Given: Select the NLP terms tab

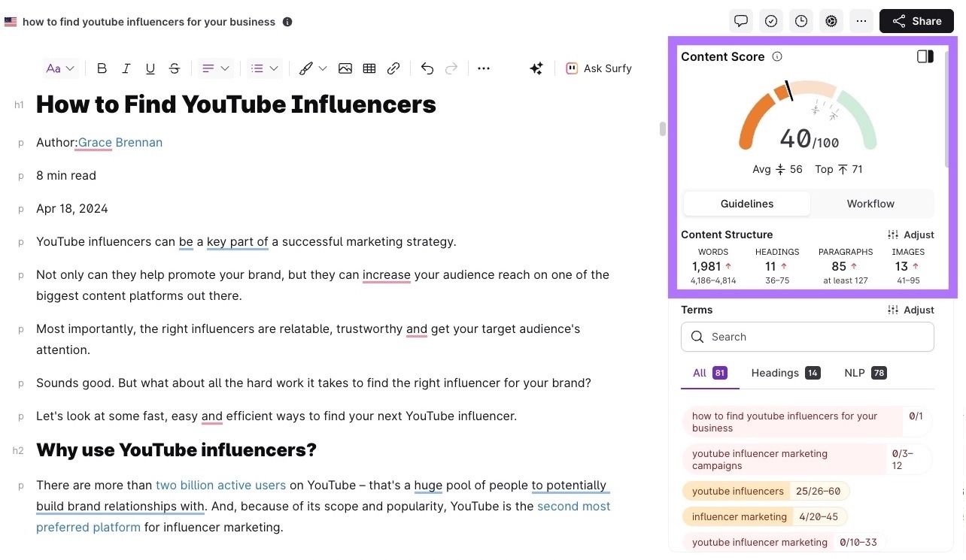Looking at the screenshot, I should pos(864,373).
